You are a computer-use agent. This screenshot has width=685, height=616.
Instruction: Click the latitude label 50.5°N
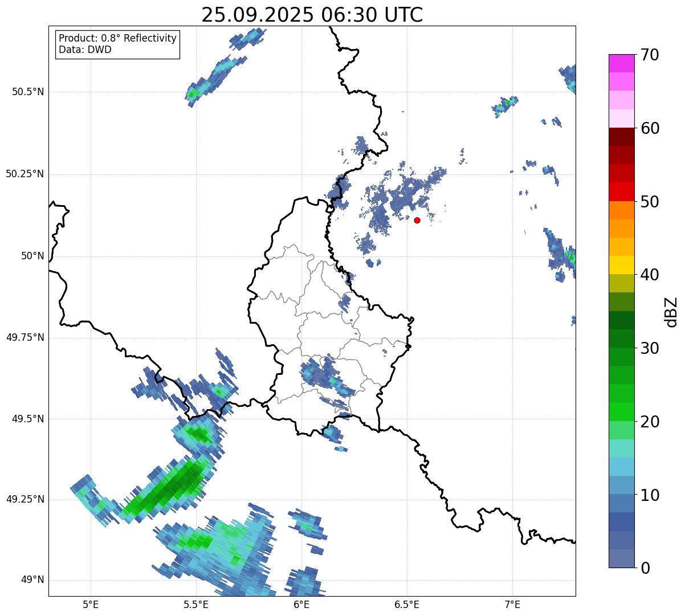(x=28, y=92)
